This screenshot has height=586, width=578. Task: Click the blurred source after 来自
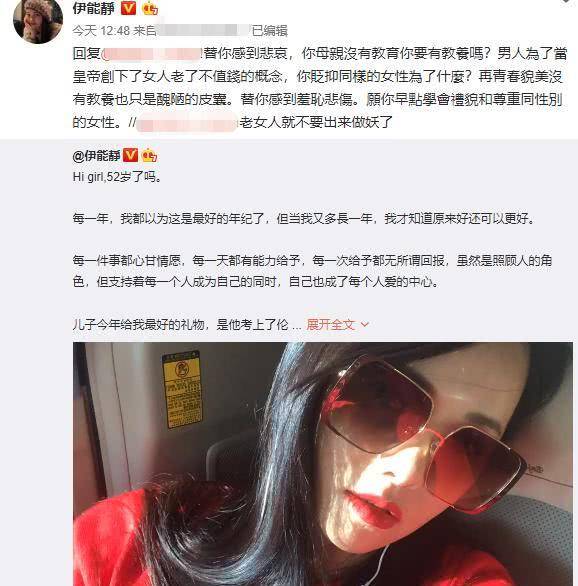coord(203,31)
